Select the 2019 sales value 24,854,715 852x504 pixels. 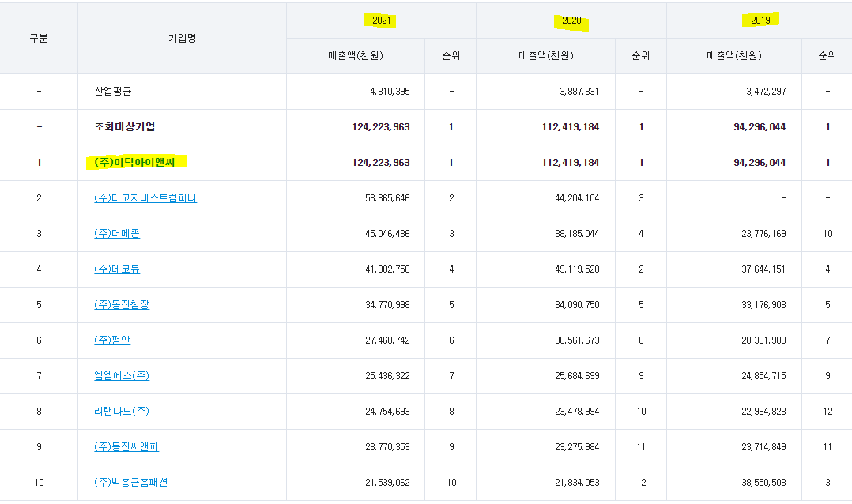[763, 376]
